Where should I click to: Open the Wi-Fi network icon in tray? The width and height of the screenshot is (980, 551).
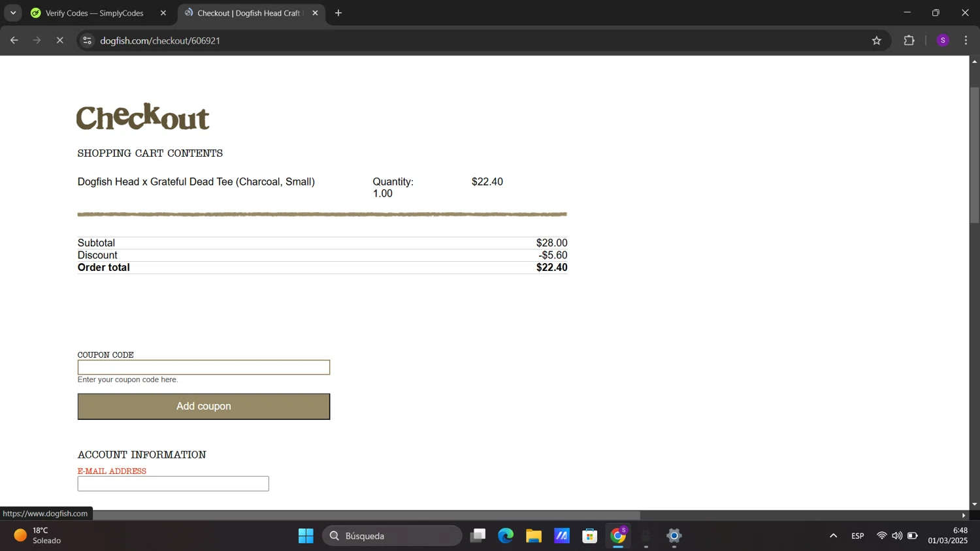881,536
